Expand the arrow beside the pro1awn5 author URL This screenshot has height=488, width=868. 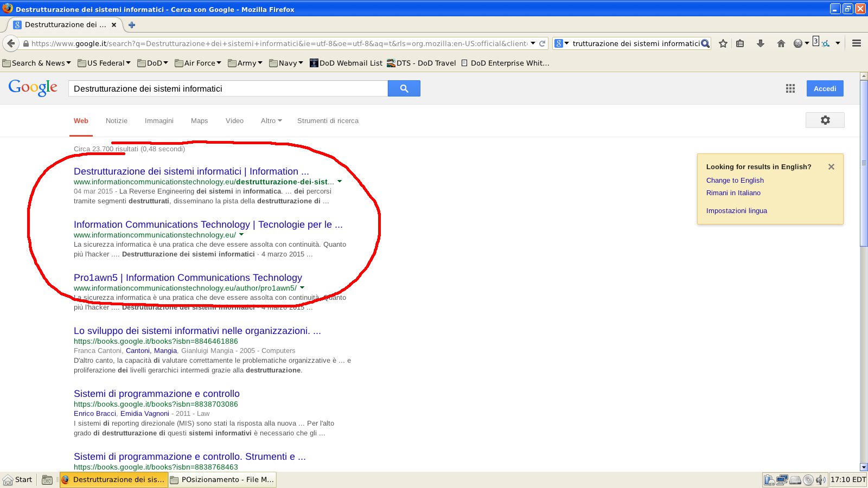(x=302, y=287)
